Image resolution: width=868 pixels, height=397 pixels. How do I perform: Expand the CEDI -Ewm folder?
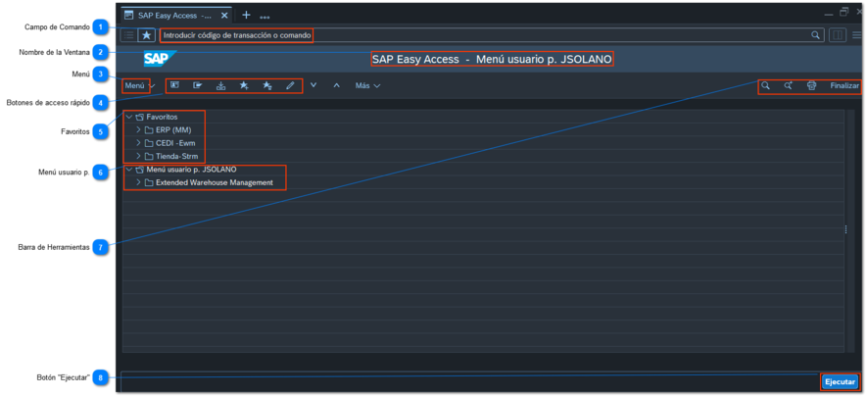(138, 143)
